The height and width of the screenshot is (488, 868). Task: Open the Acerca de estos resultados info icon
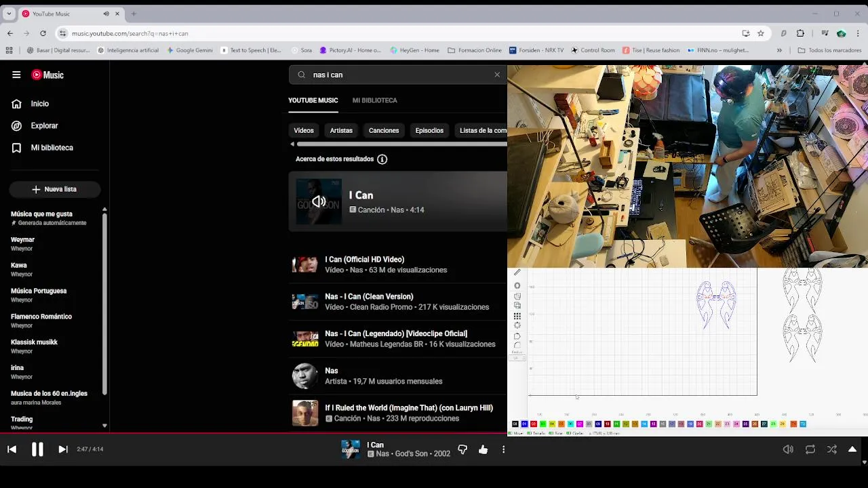tap(382, 159)
